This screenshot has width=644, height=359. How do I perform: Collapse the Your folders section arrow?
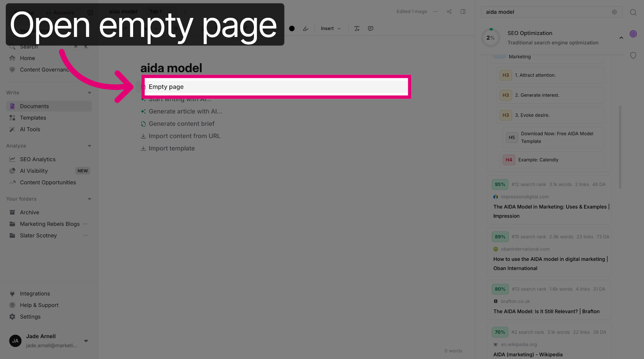[x=90, y=199]
